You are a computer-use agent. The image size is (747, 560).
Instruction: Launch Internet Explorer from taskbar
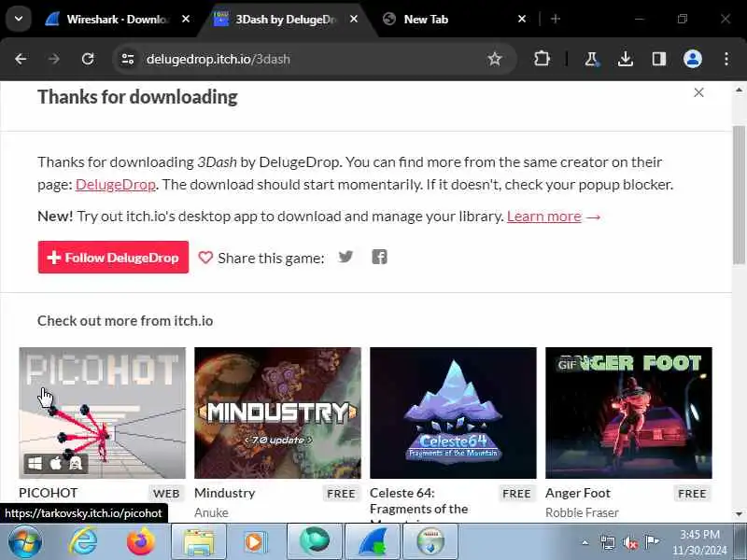coord(82,541)
